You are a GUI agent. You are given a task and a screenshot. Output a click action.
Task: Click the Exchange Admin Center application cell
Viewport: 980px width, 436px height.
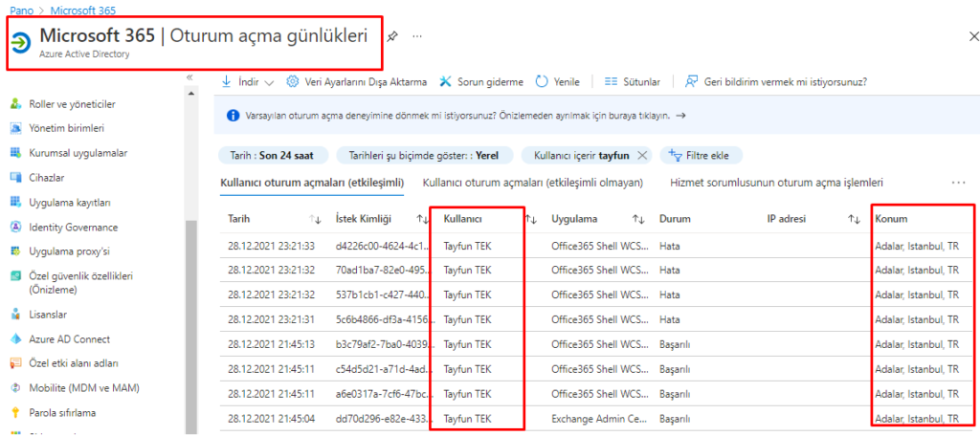[x=600, y=418]
